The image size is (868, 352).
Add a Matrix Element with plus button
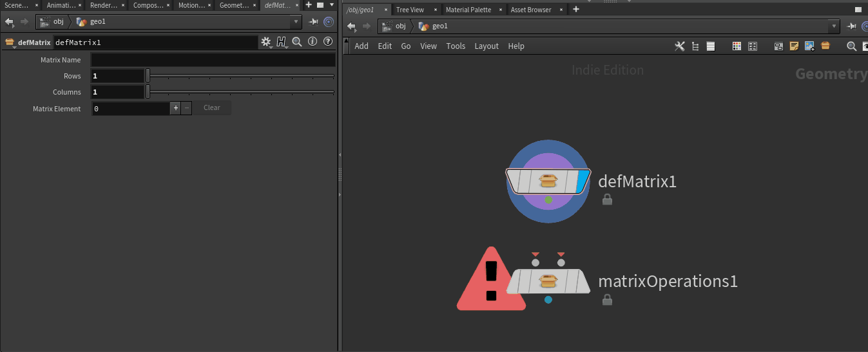click(175, 108)
